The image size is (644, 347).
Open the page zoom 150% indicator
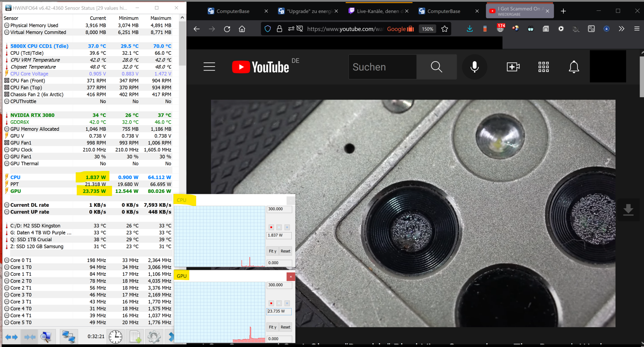pyautogui.click(x=428, y=29)
